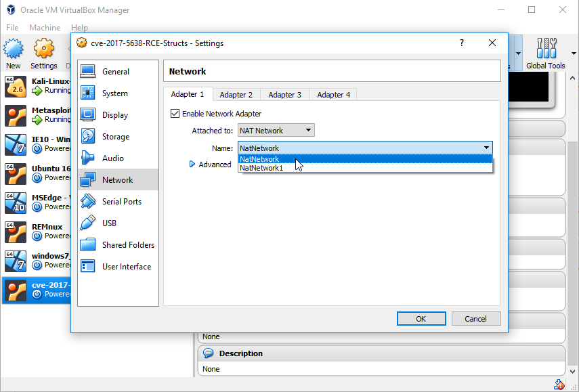The width and height of the screenshot is (579, 392).
Task: Expand the Advanced network options
Action: click(210, 165)
